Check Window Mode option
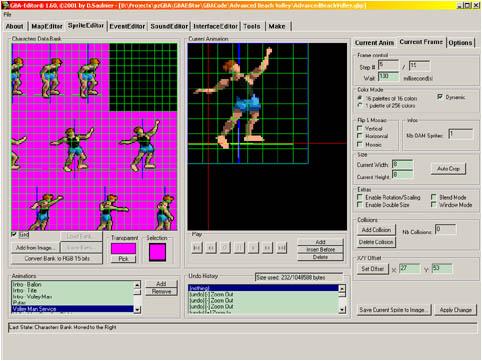 434,205
